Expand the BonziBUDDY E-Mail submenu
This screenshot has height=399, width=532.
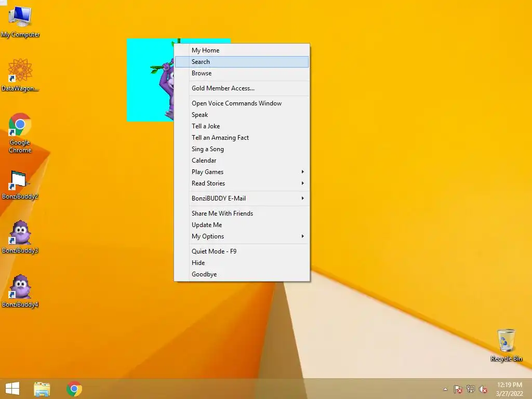[242, 198]
